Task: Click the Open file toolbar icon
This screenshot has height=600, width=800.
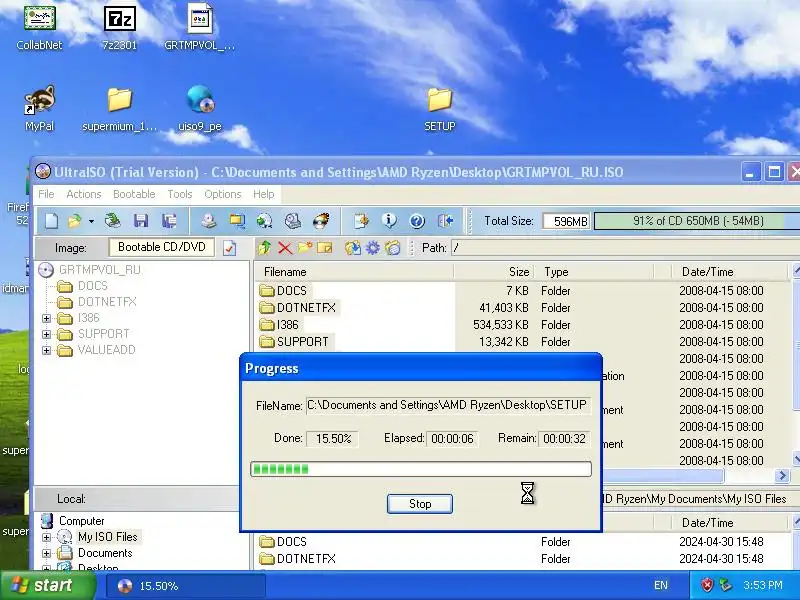Action: click(75, 221)
